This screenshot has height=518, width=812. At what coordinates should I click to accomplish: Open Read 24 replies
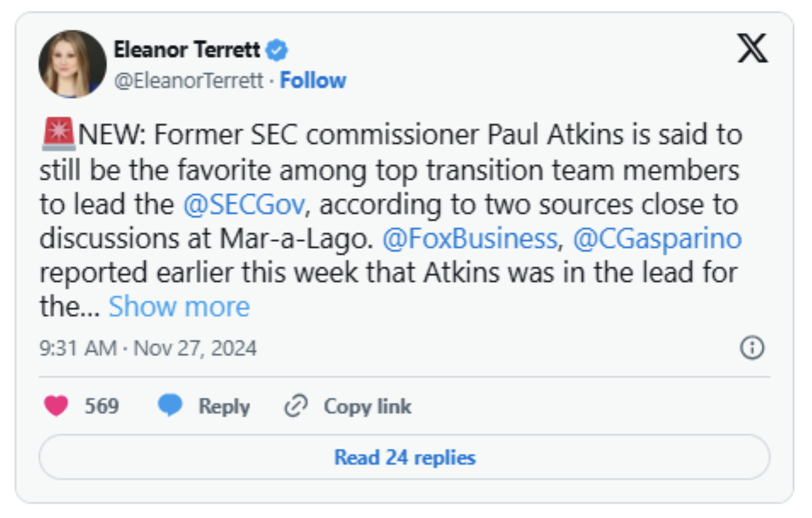[404, 457]
